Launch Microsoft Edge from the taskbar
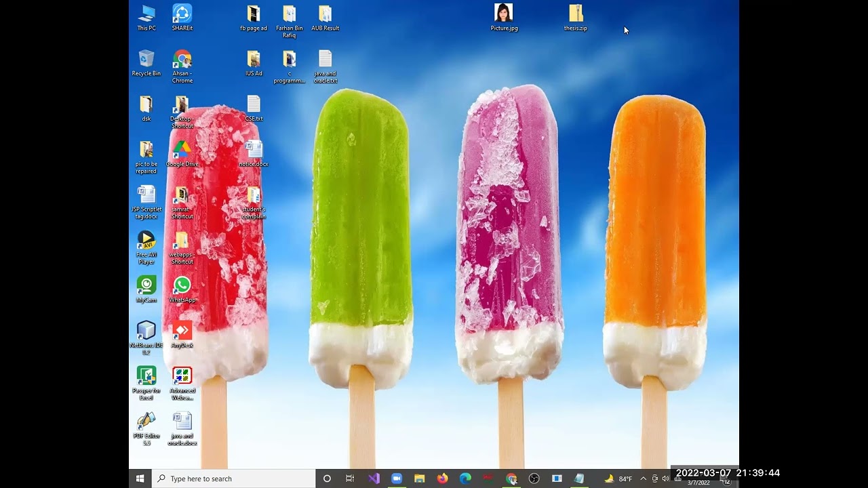 coord(465,479)
